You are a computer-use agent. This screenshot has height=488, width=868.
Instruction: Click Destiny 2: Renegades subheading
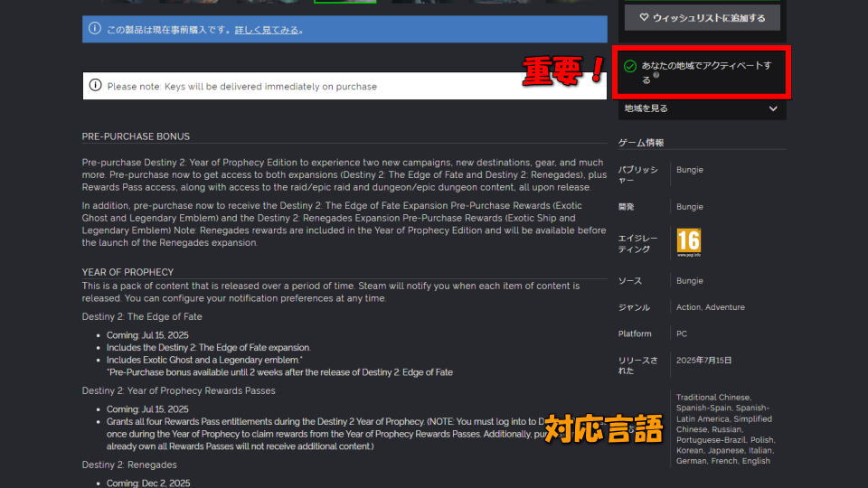[129, 465]
